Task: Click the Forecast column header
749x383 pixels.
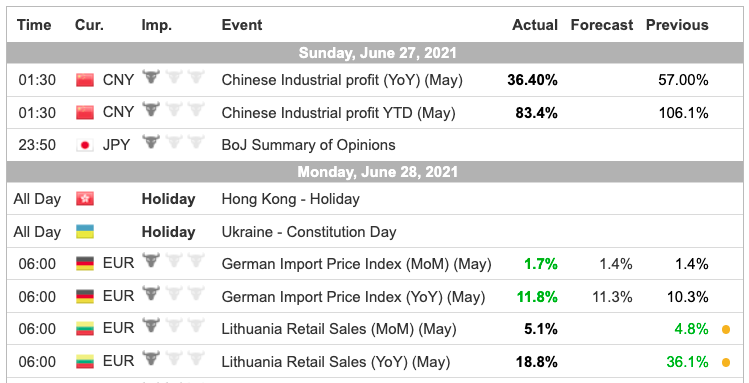Action: (602, 25)
